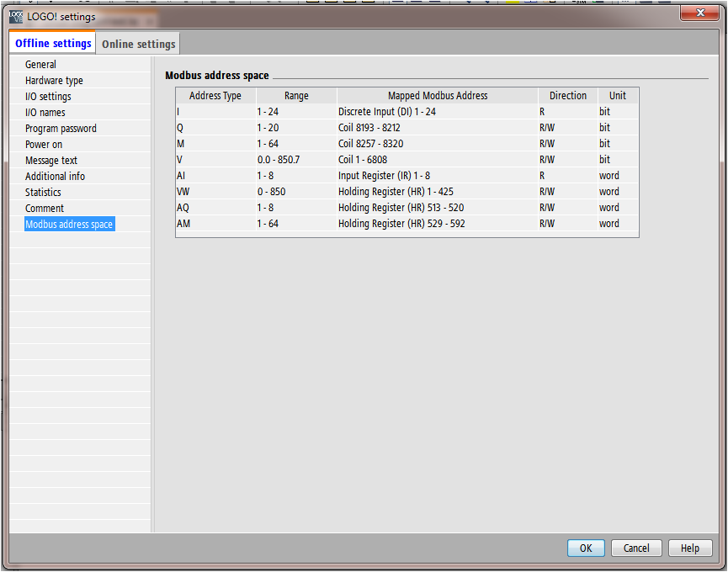Select Comment in the settings list
This screenshot has width=728, height=572.
tap(45, 209)
